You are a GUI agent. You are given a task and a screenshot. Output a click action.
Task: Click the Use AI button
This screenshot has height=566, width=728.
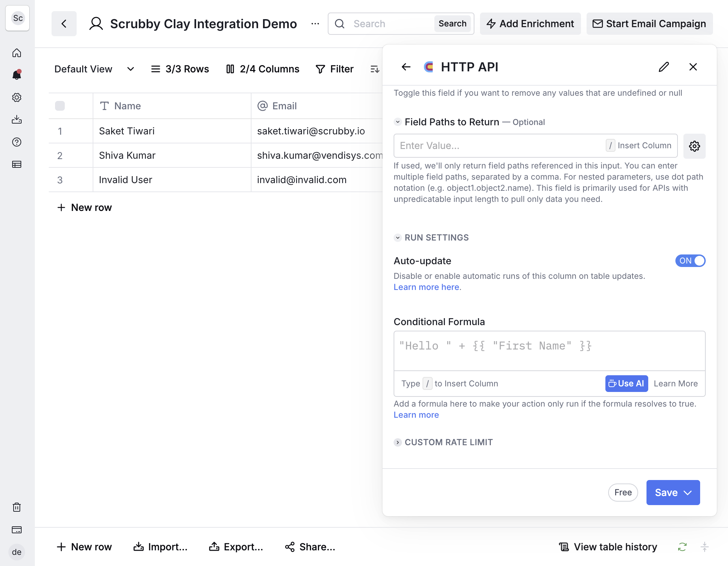pyautogui.click(x=627, y=384)
